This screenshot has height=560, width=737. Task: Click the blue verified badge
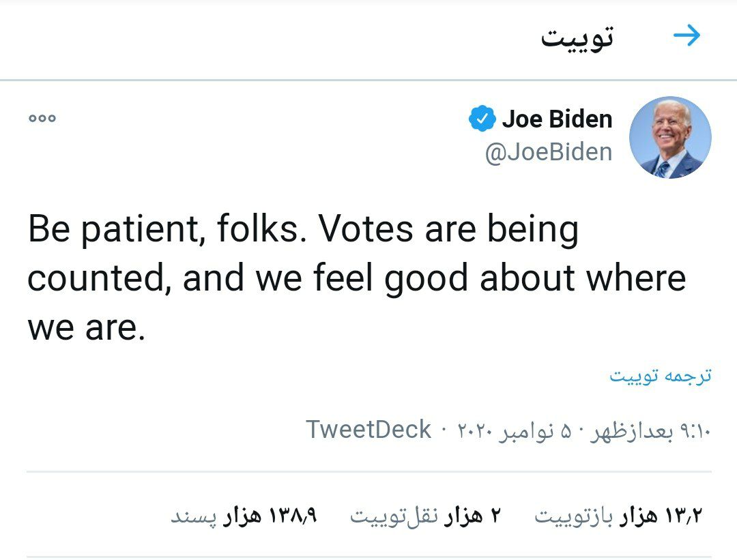482,119
